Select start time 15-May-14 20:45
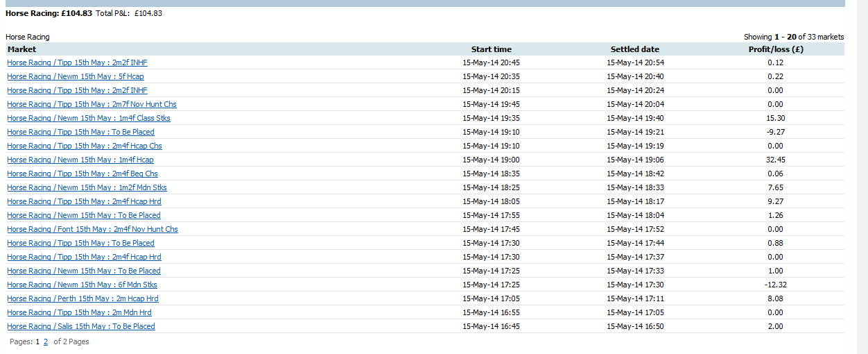 pos(492,62)
